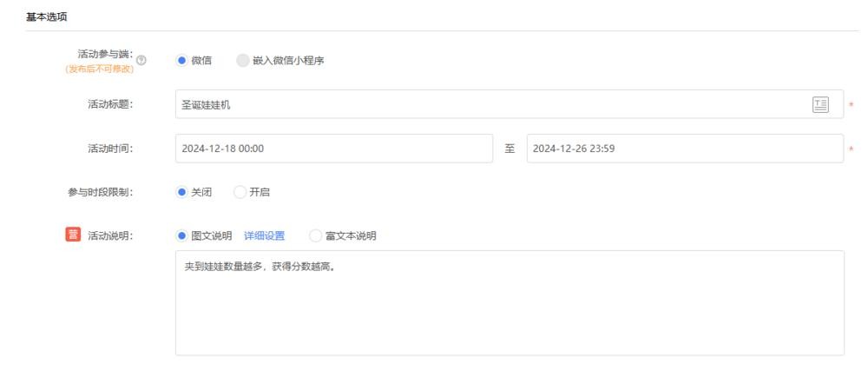
Task: Click the 活动时间 label
Action: pyautogui.click(x=110, y=149)
